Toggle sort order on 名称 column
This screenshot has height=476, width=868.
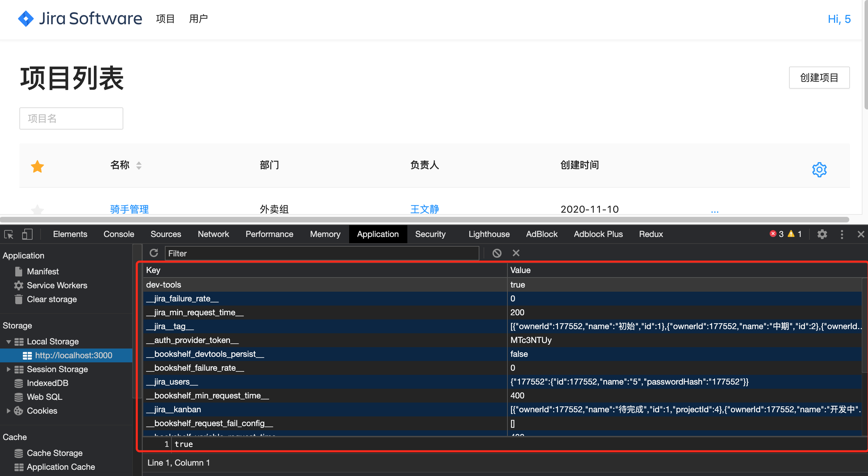click(x=139, y=166)
